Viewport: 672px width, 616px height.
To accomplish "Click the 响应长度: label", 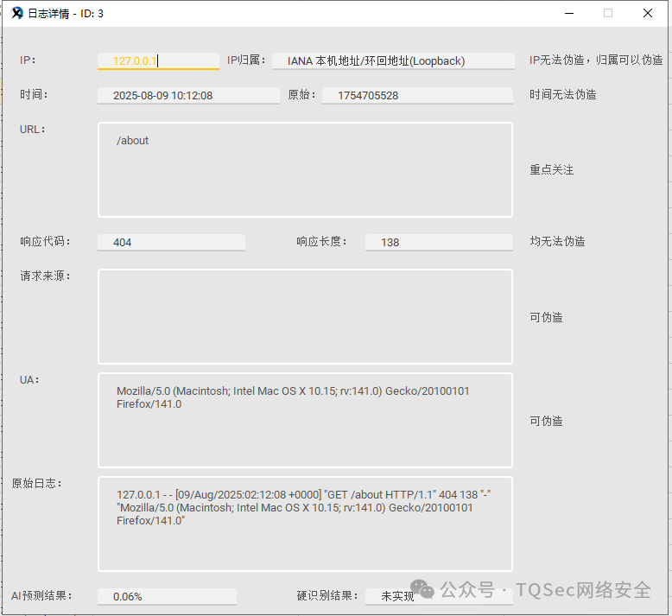I will pyautogui.click(x=321, y=241).
